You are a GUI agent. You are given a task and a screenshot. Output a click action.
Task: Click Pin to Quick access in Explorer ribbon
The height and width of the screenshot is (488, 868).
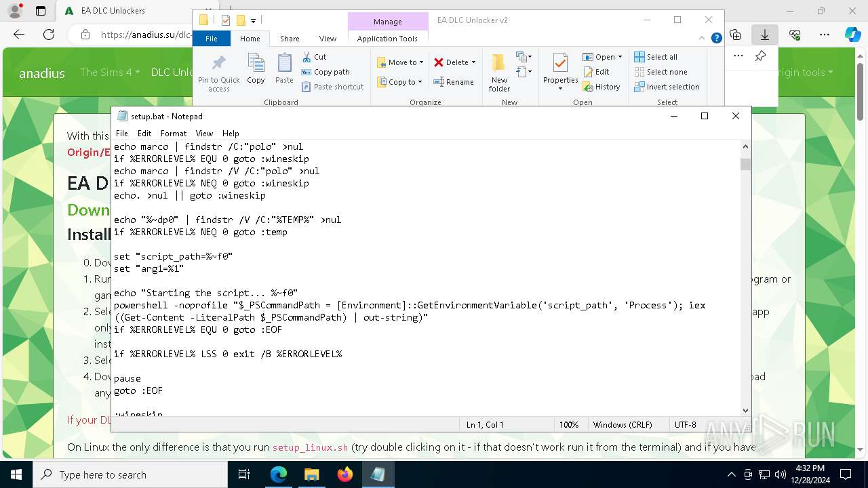pos(218,73)
